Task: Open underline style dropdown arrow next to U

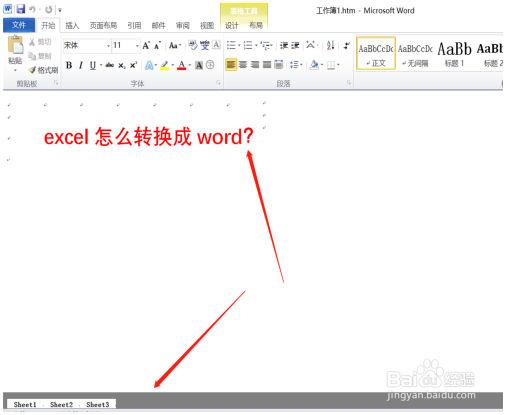Action: pyautogui.click(x=101, y=65)
